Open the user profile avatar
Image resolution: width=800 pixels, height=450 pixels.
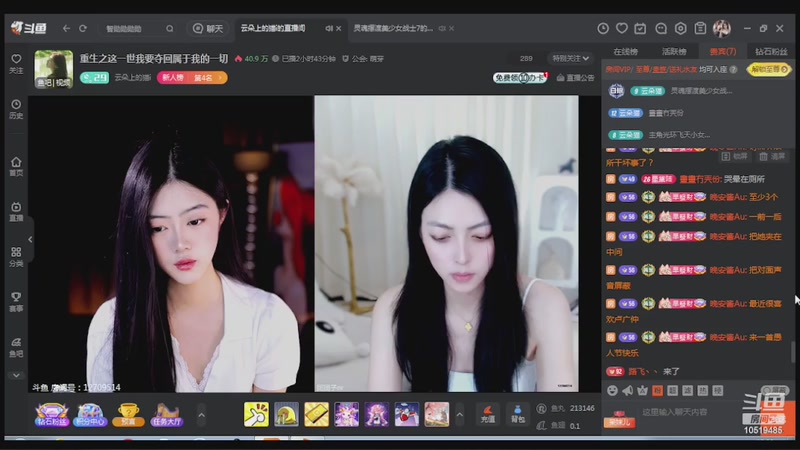coord(722,29)
